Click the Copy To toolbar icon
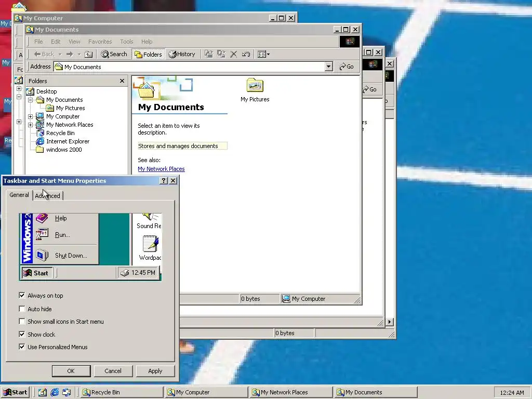The image size is (532, 399). [221, 54]
